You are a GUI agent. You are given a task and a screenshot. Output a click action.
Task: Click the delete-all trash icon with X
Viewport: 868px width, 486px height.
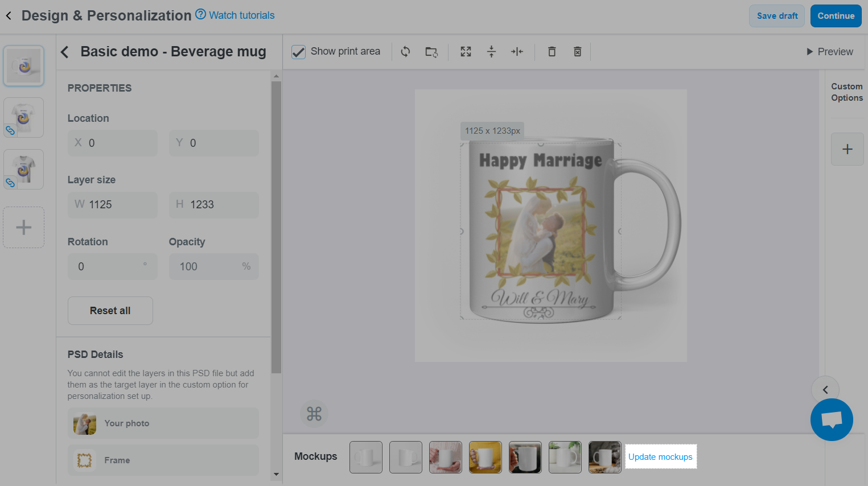tap(577, 52)
